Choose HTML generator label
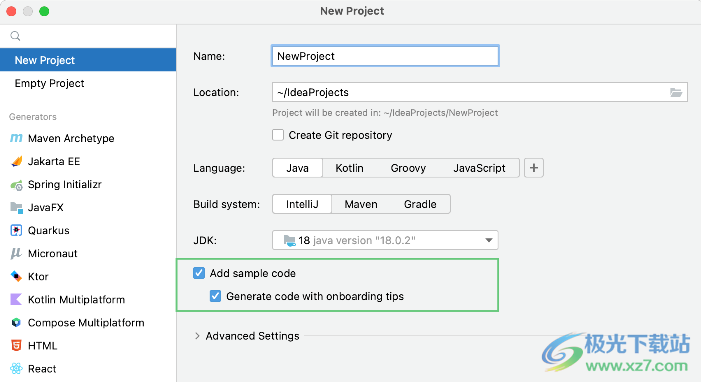The width and height of the screenshot is (701, 382). (x=42, y=346)
